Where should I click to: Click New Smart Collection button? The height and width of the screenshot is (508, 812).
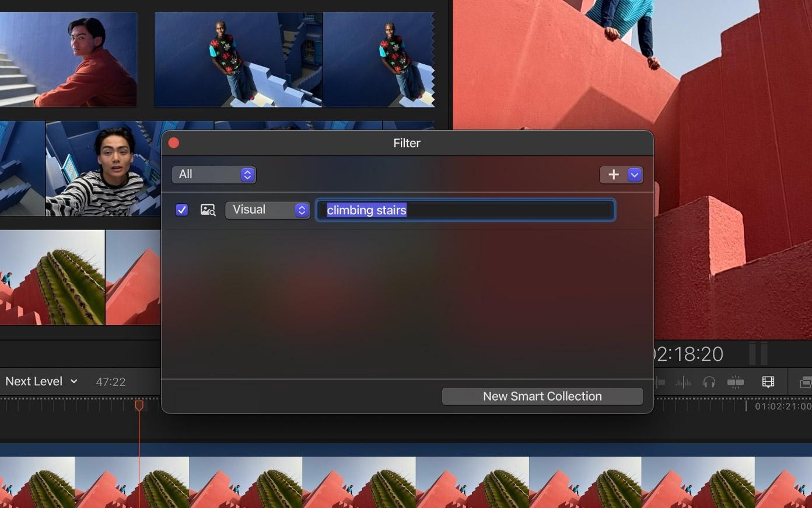tap(542, 396)
